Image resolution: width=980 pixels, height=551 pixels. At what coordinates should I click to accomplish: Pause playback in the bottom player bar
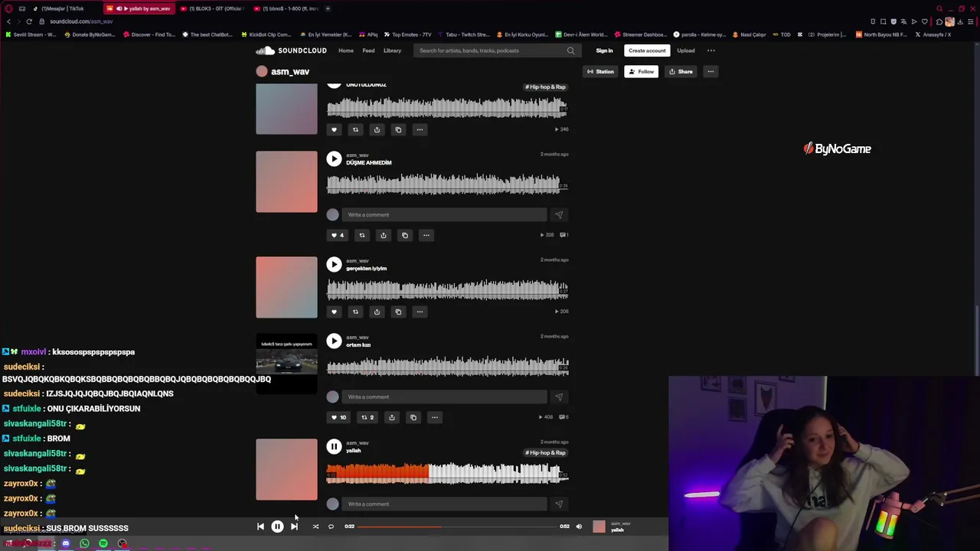click(277, 527)
